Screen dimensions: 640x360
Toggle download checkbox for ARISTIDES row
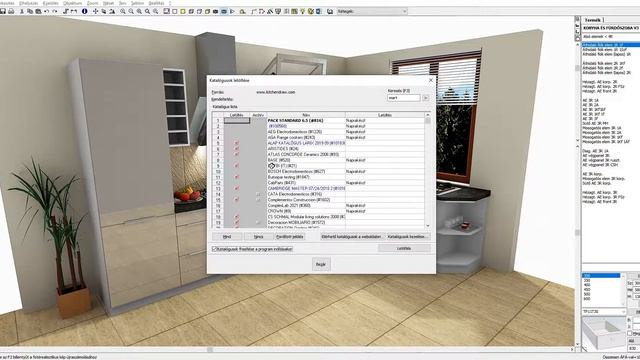pyautogui.click(x=237, y=149)
